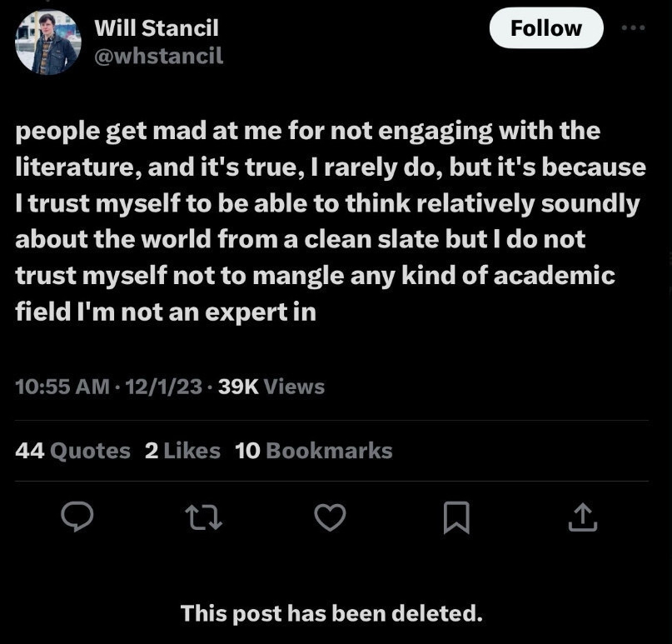672x644 pixels.
Task: View the 44 Quotes list
Action: pos(73,451)
